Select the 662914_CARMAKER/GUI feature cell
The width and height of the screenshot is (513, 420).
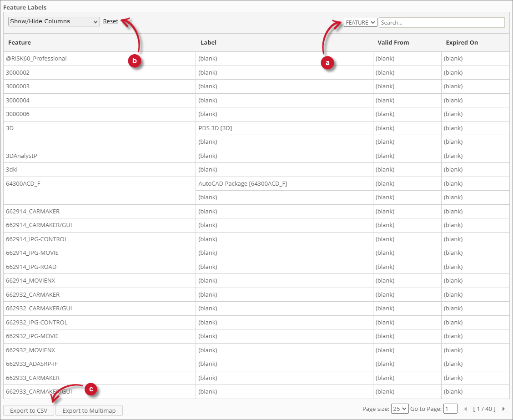click(100, 225)
